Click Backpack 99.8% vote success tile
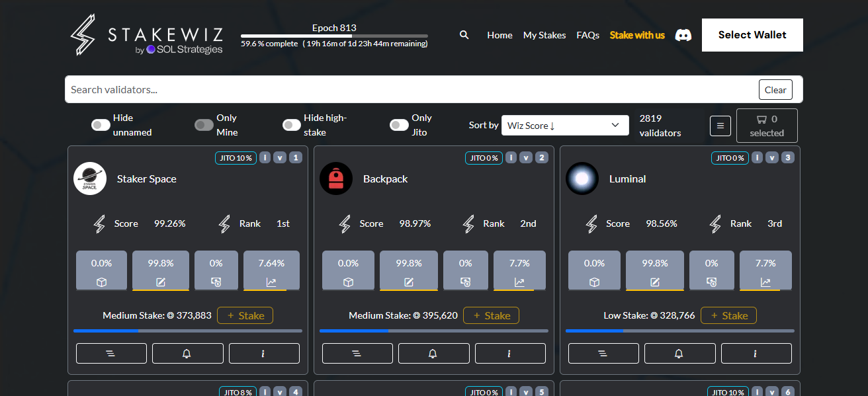868x396 pixels. click(409, 270)
